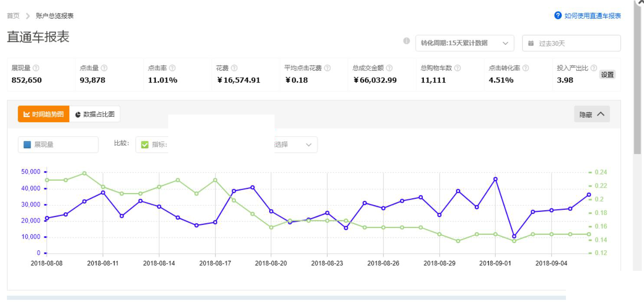This screenshot has width=644, height=302.
Task: Switch to 数据占比图 tab
Action: coord(95,114)
